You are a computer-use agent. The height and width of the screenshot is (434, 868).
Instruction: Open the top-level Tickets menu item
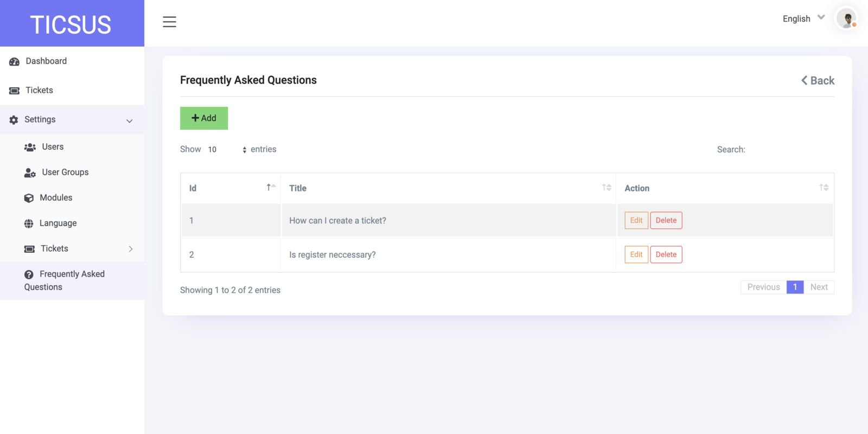(x=72, y=90)
